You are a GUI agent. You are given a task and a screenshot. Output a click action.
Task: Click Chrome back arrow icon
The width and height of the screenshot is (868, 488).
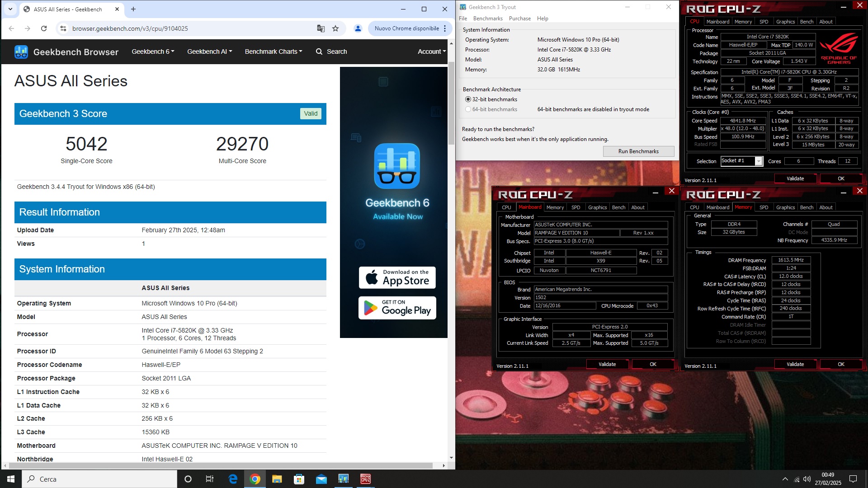[x=11, y=28]
